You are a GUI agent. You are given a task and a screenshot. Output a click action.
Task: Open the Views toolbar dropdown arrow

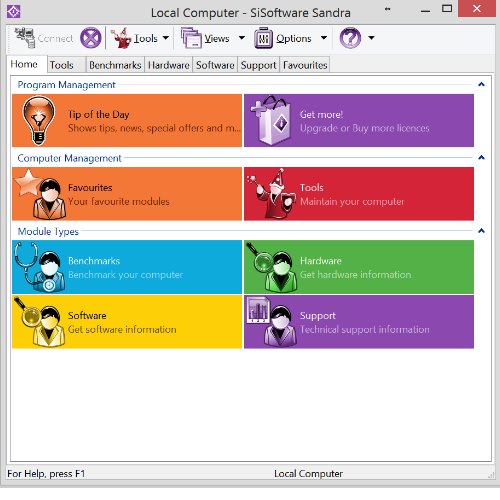[x=242, y=38]
